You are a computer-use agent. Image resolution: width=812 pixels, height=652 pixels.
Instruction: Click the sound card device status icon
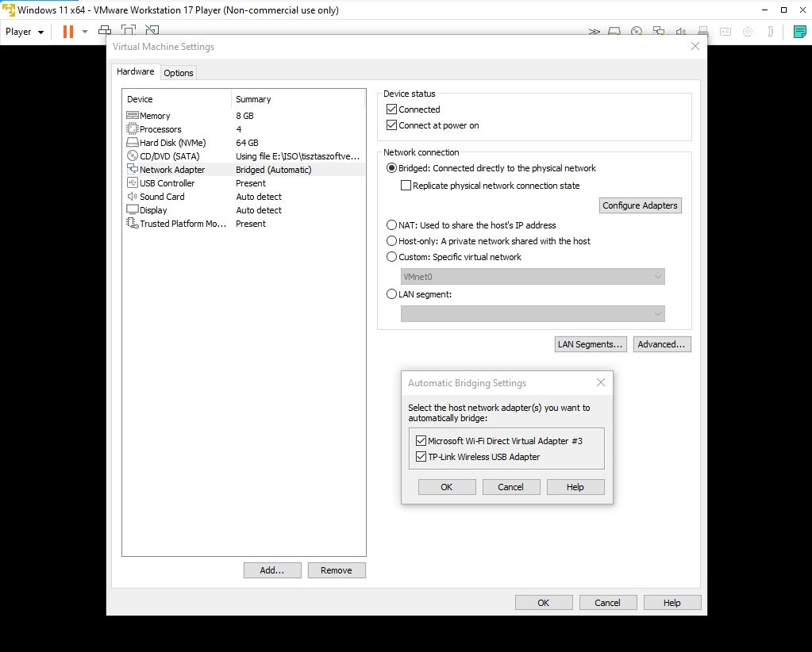(x=681, y=32)
